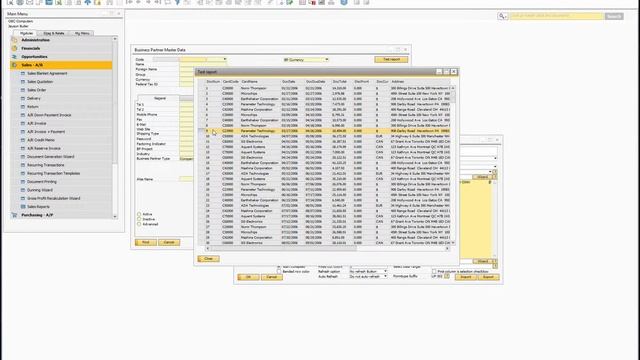
Task: Launch the Document Generation Wizard
Action: [x=51, y=157]
